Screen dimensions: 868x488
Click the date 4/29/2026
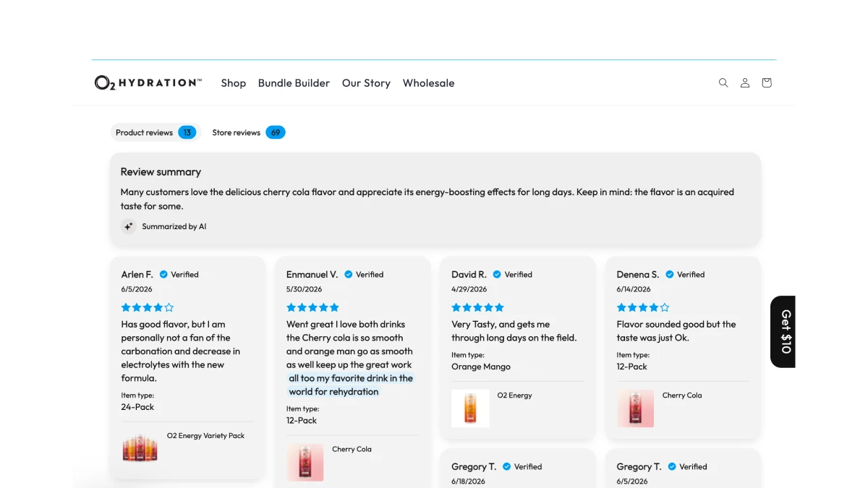469,289
